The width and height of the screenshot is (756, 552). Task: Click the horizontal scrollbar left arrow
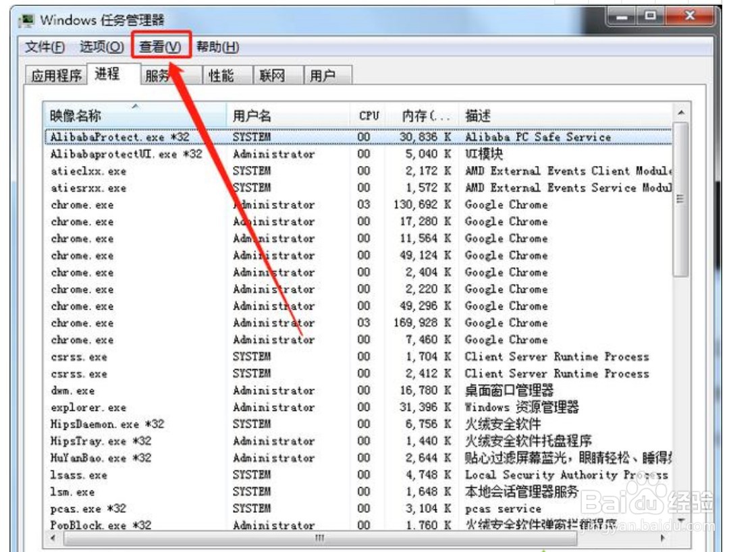click(53, 538)
